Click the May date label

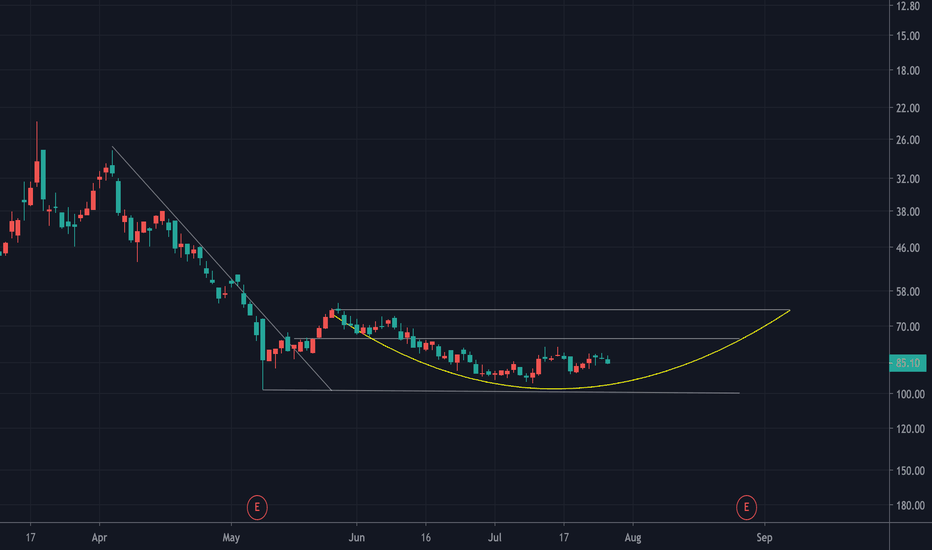pyautogui.click(x=231, y=538)
